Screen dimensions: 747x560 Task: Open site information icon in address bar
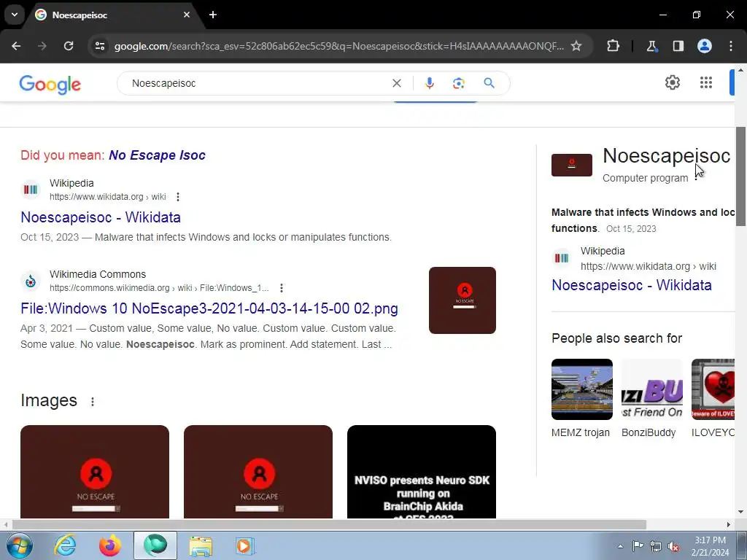(100, 46)
